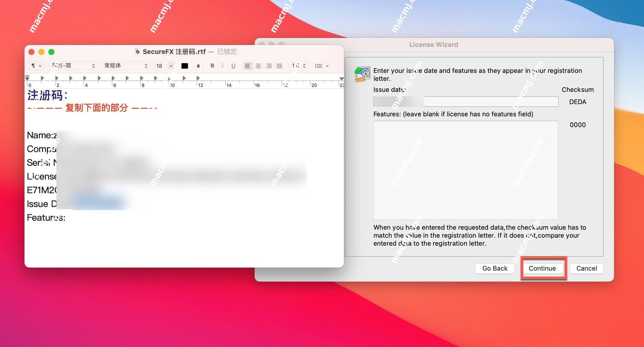This screenshot has height=347, width=644.
Task: Open the font size dropdown arrow next to 18
Action: 171,66
